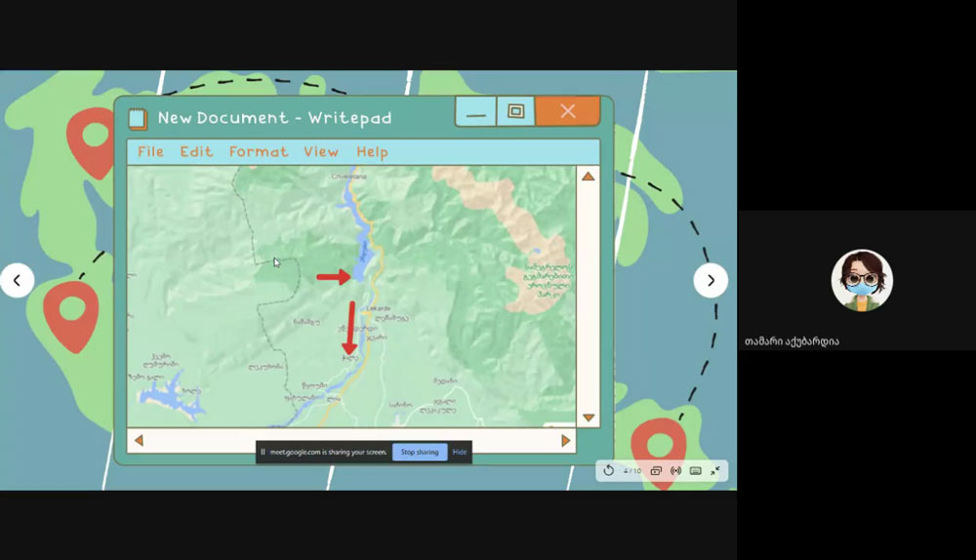This screenshot has width=976, height=560.
Task: Toggle the captions keyboard icon
Action: pos(696,470)
